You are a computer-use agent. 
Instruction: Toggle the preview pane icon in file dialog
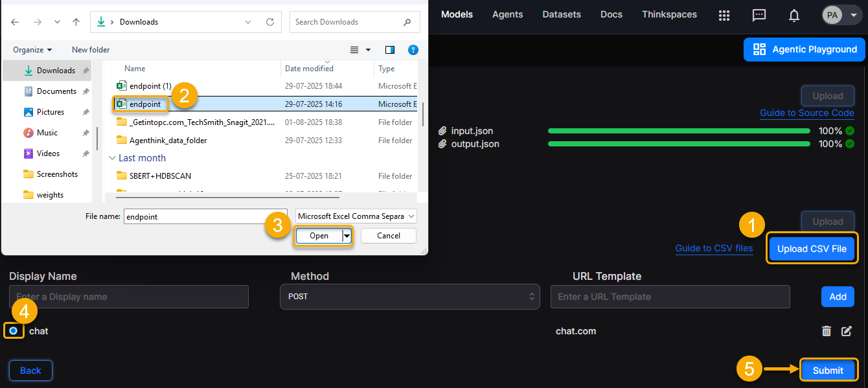point(390,50)
